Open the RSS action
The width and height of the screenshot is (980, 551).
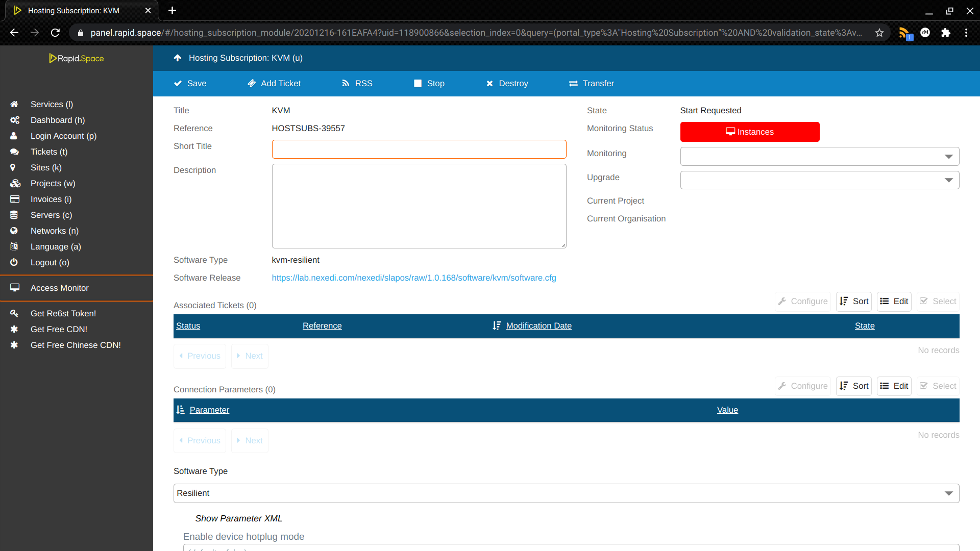tap(357, 84)
